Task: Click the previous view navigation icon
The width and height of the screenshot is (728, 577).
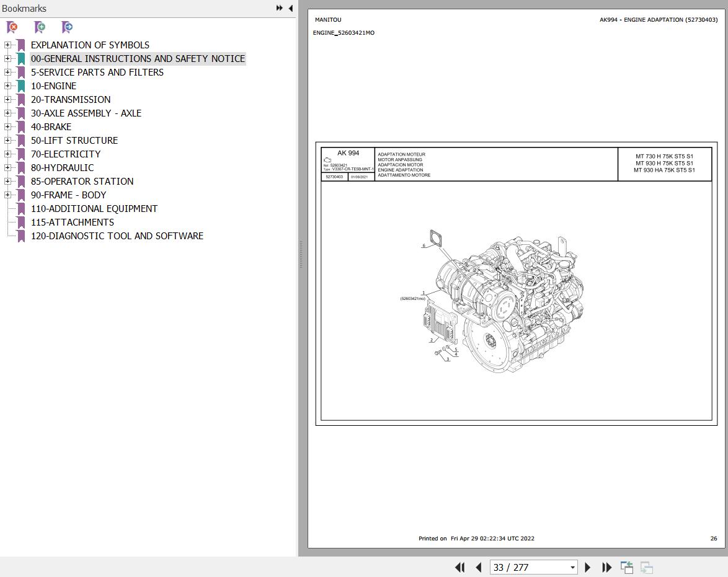Action: tap(627, 567)
